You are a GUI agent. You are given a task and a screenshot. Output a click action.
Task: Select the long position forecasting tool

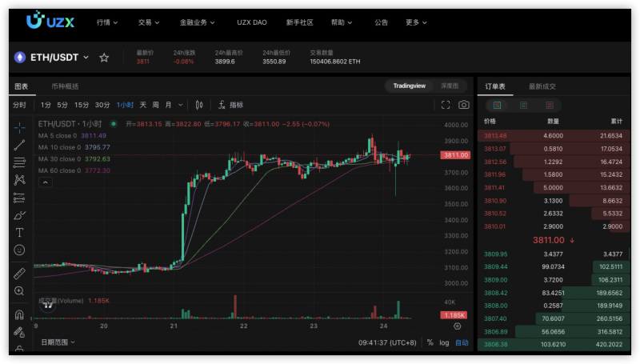point(19,198)
